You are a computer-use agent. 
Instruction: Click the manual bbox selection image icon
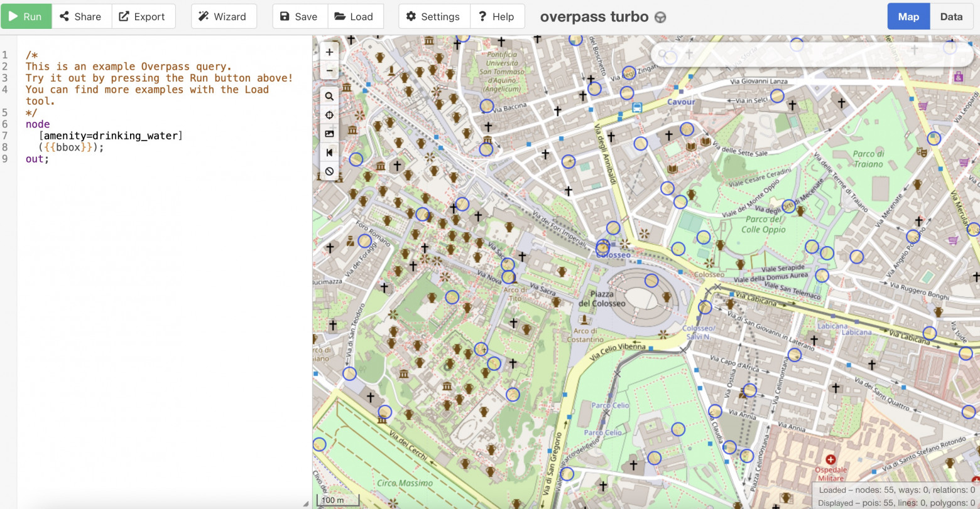(329, 134)
